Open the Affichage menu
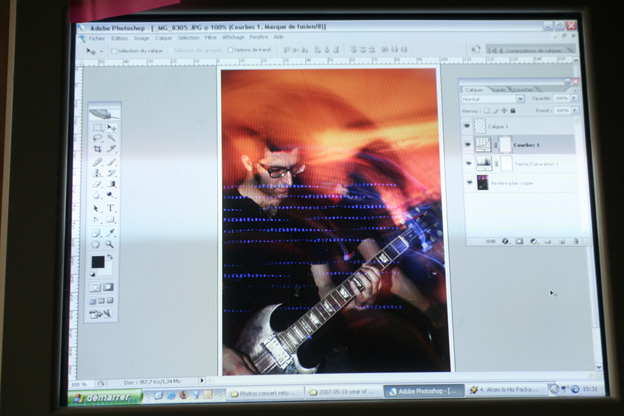Viewport: 624px width, 416px height. [233, 37]
